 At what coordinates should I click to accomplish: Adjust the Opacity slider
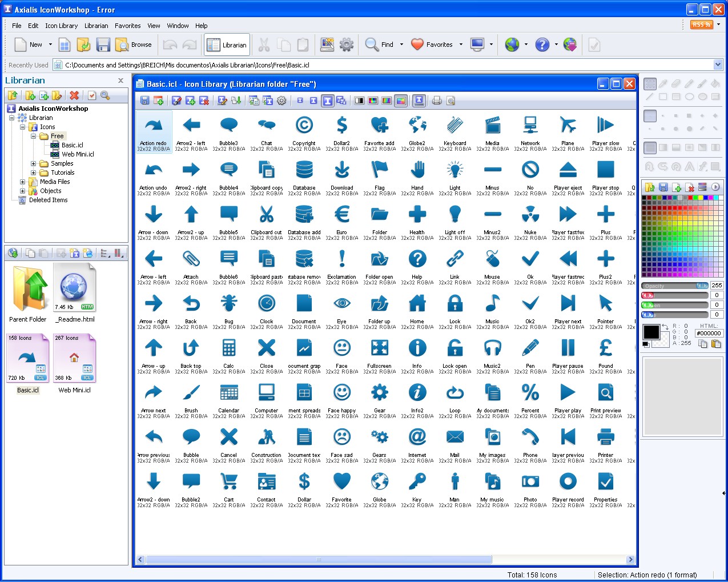coord(675,286)
